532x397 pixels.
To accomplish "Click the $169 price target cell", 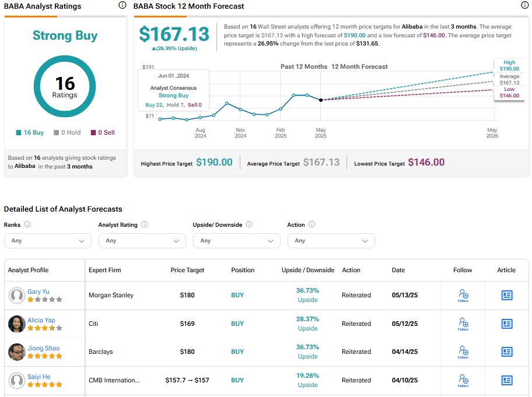I will [x=187, y=324].
